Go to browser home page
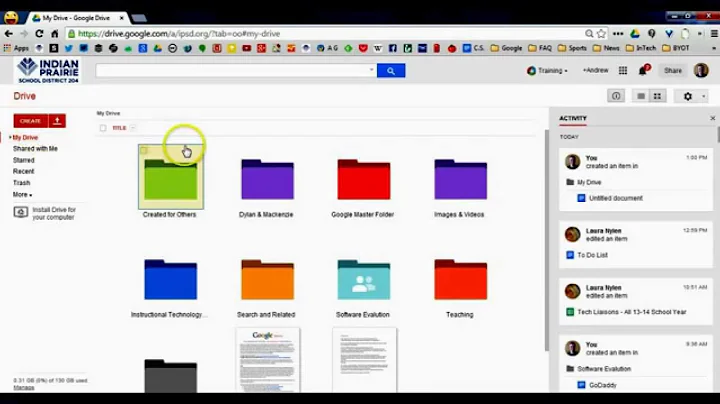 click(x=55, y=34)
